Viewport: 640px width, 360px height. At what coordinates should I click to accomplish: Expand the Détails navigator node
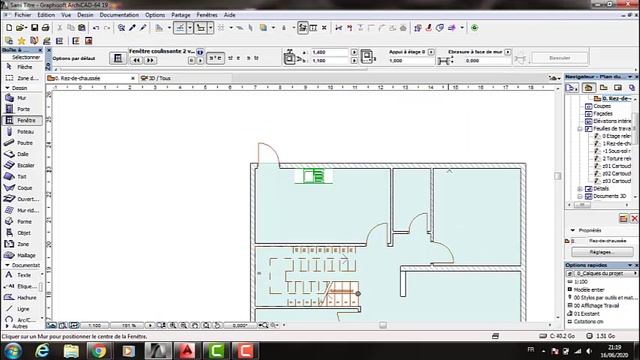[x=580, y=189]
